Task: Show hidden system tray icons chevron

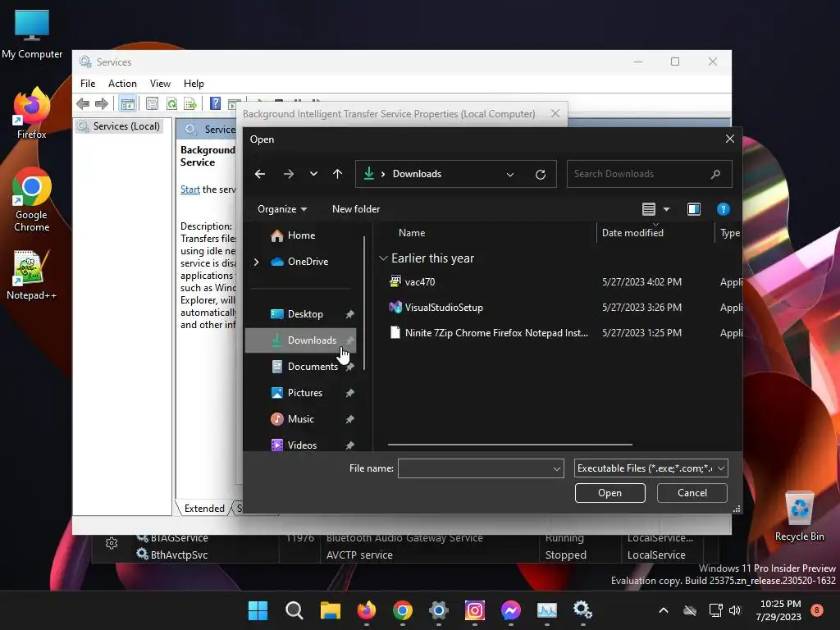Action: [663, 610]
